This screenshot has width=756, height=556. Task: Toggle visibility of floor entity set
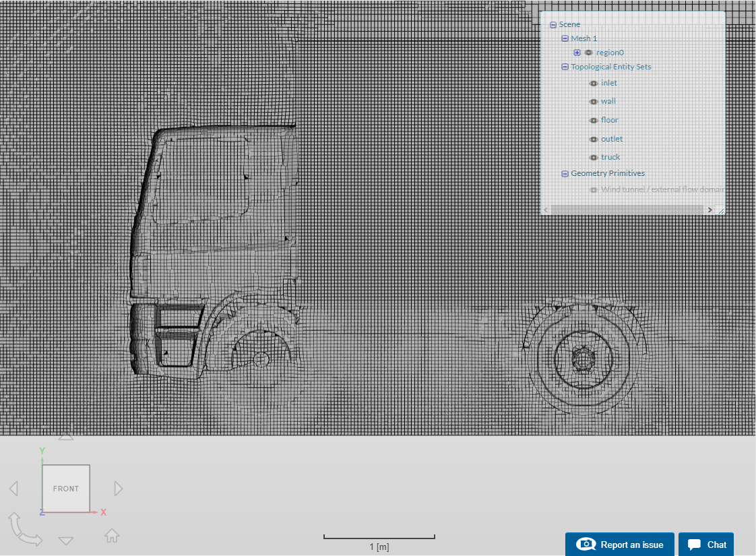tap(594, 121)
